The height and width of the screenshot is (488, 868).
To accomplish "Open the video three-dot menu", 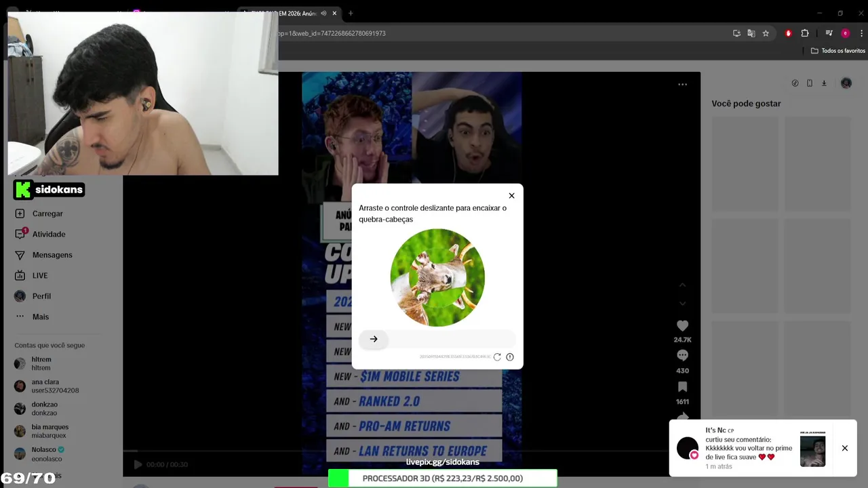I will pyautogui.click(x=682, y=85).
